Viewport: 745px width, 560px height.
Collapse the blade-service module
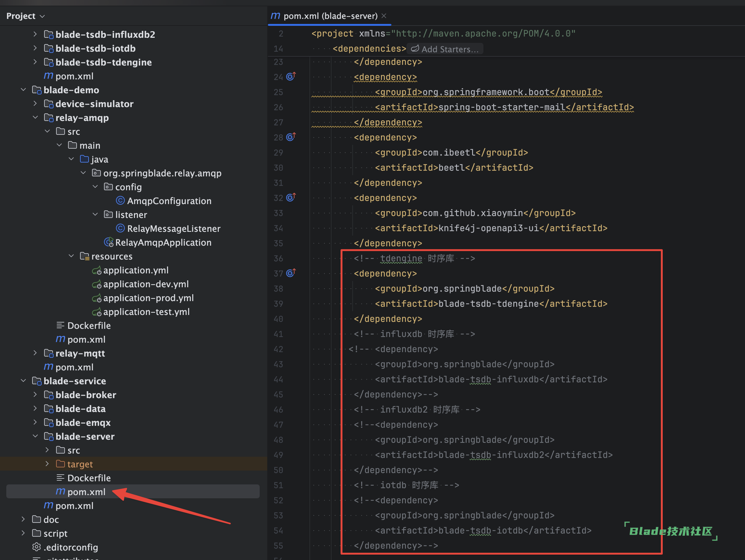click(x=23, y=380)
